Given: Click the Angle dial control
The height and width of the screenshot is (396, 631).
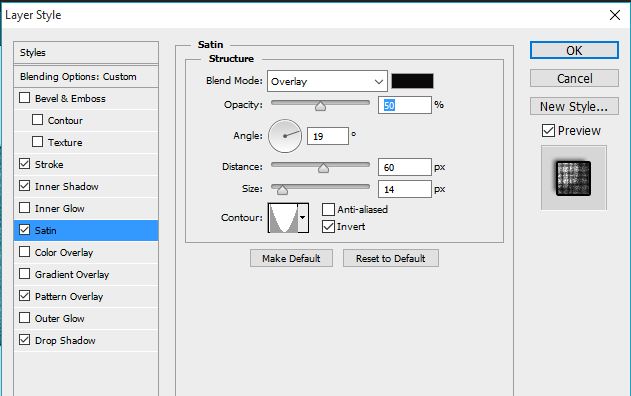Looking at the screenshot, I should (x=285, y=136).
